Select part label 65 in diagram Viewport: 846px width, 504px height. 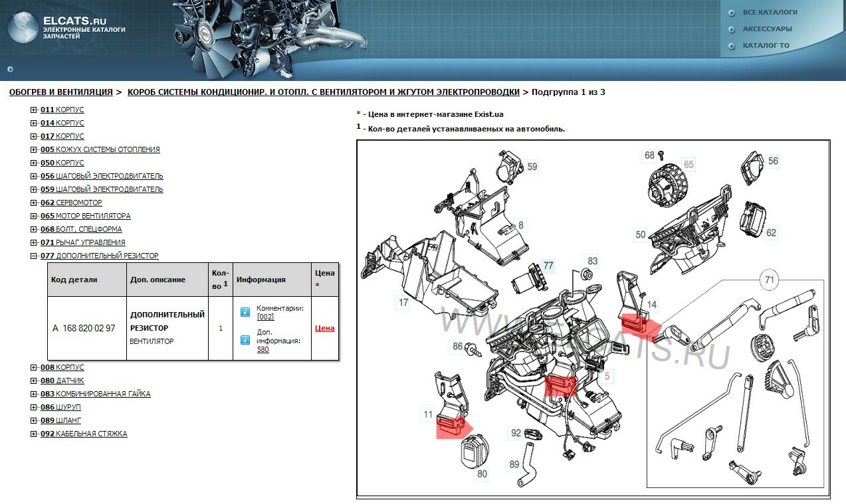pos(688,164)
